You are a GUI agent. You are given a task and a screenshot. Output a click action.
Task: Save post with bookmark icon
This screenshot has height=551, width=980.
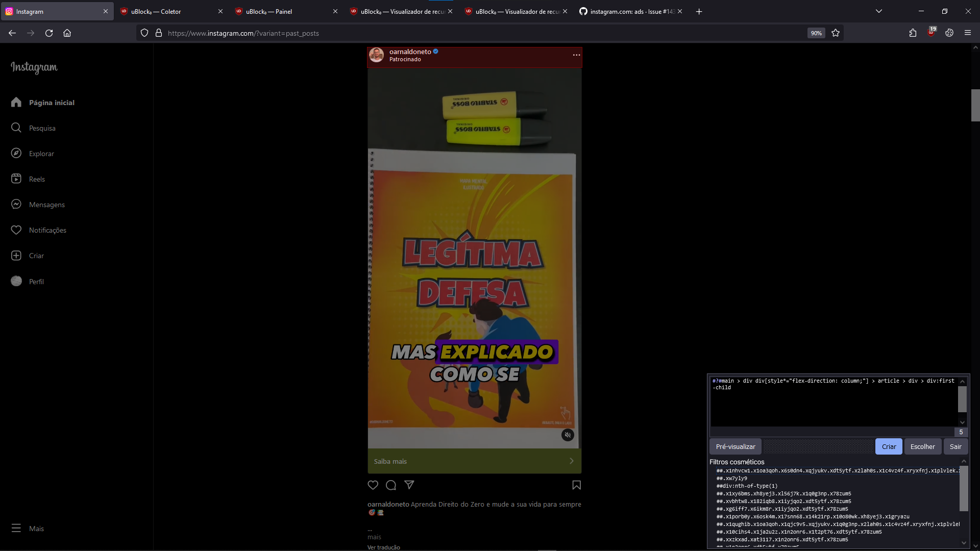[576, 485]
